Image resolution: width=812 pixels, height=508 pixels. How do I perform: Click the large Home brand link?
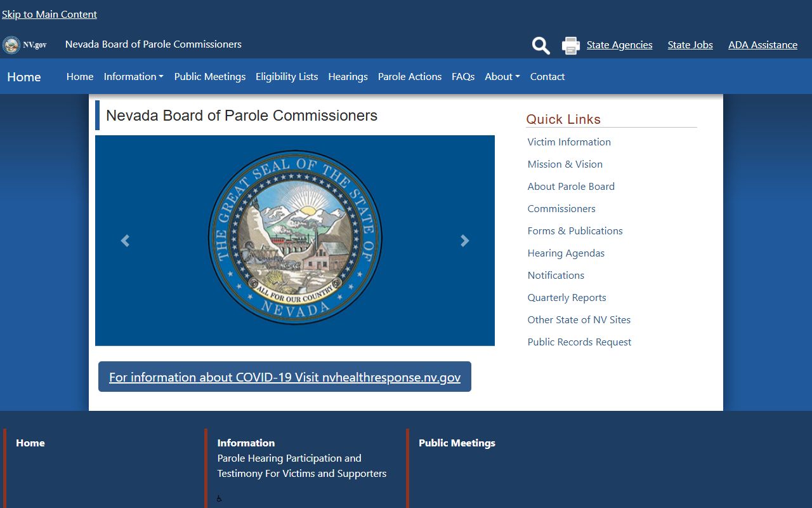(x=24, y=77)
